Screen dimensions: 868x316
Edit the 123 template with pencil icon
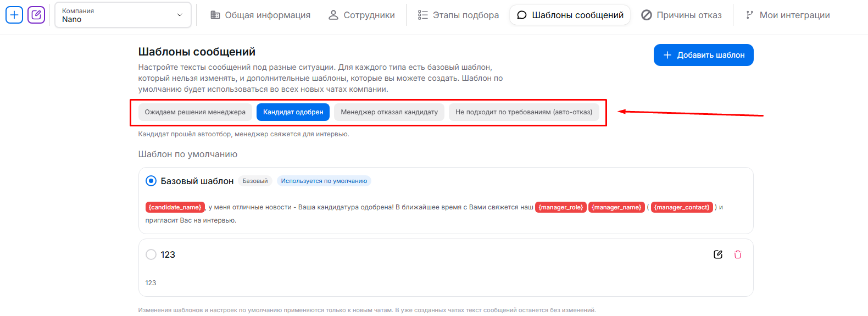pos(717,254)
